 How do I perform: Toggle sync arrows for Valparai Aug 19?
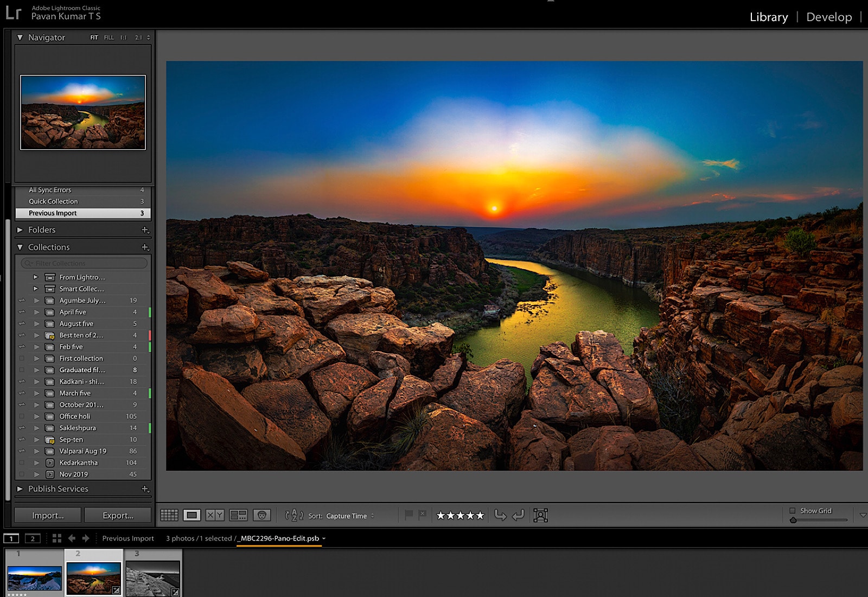coord(22,451)
